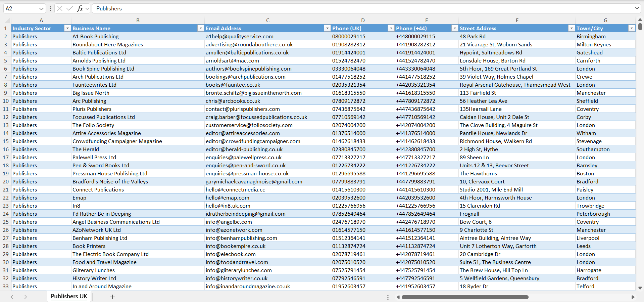The image size is (644, 302).
Task: Click horizontal scrollbar right arrow
Action: (x=633, y=297)
